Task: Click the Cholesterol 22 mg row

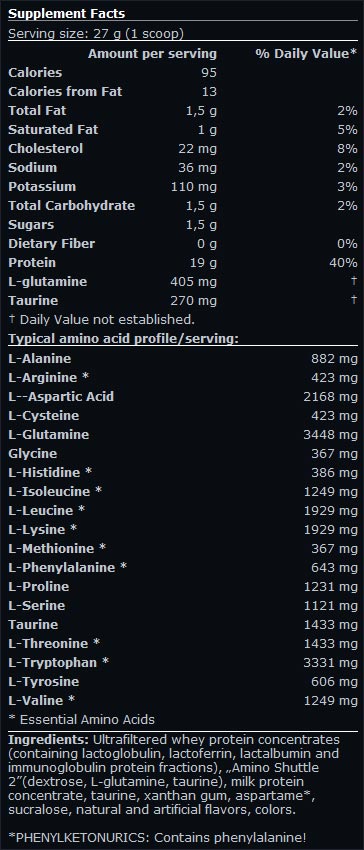Action: (x=183, y=149)
